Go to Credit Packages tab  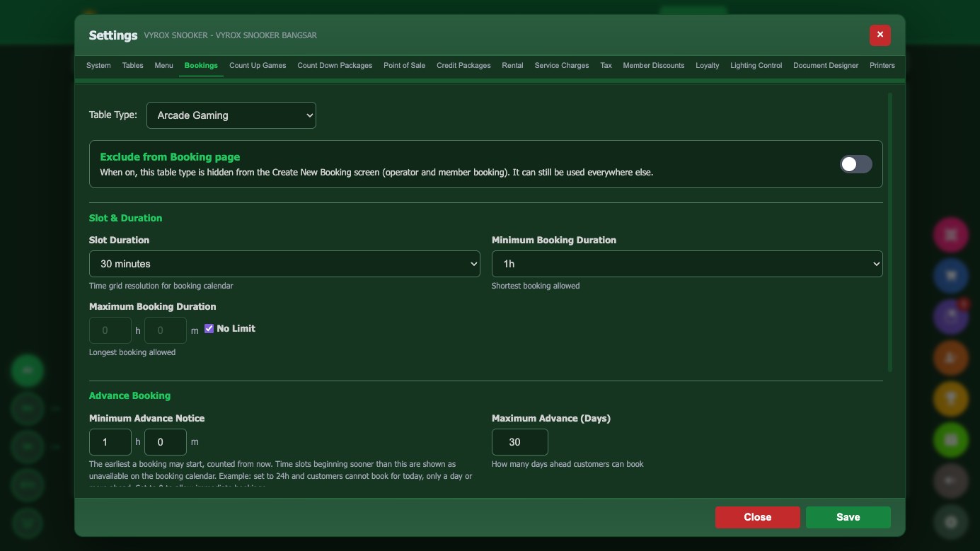(x=463, y=65)
